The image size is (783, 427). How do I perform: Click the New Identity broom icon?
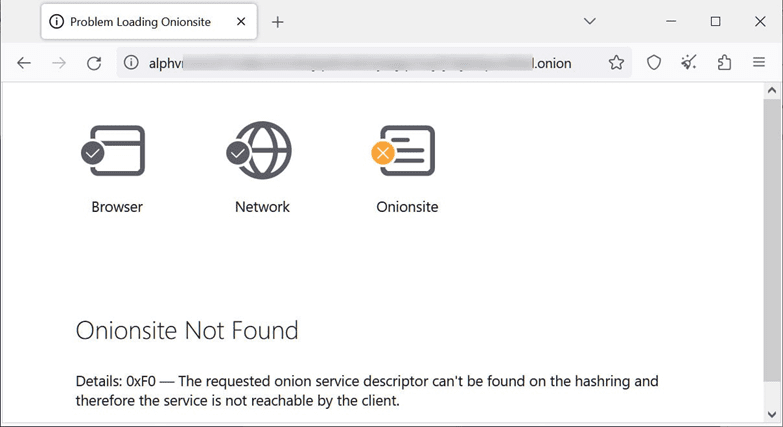tap(689, 63)
